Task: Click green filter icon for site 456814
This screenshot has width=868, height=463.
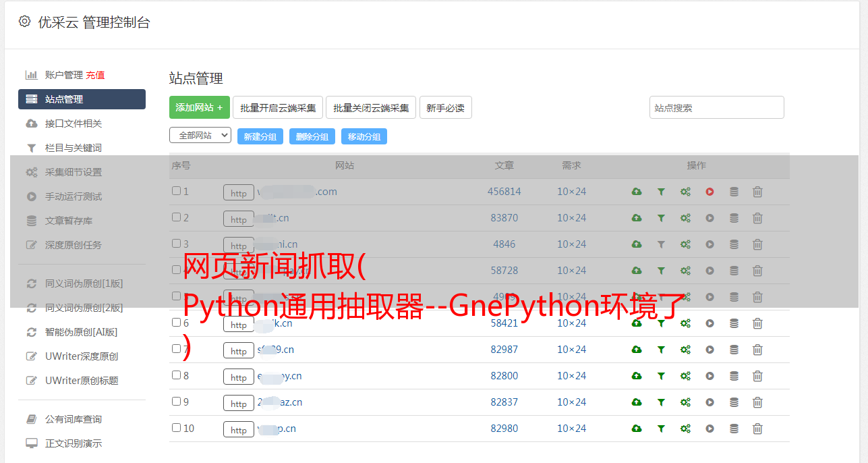Action: pos(661,192)
